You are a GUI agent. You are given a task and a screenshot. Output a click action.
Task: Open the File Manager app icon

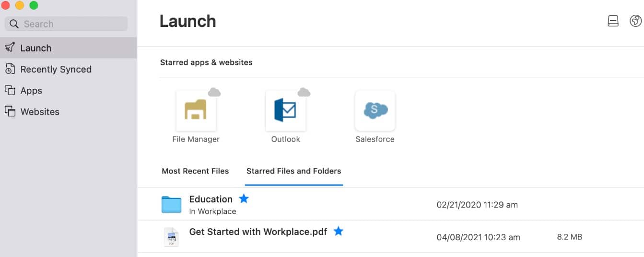[x=196, y=110]
